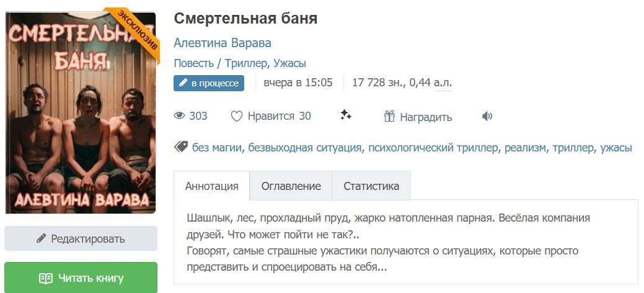The width and height of the screenshot is (644, 293).
Task: Click the tags label icon
Action: (x=181, y=147)
